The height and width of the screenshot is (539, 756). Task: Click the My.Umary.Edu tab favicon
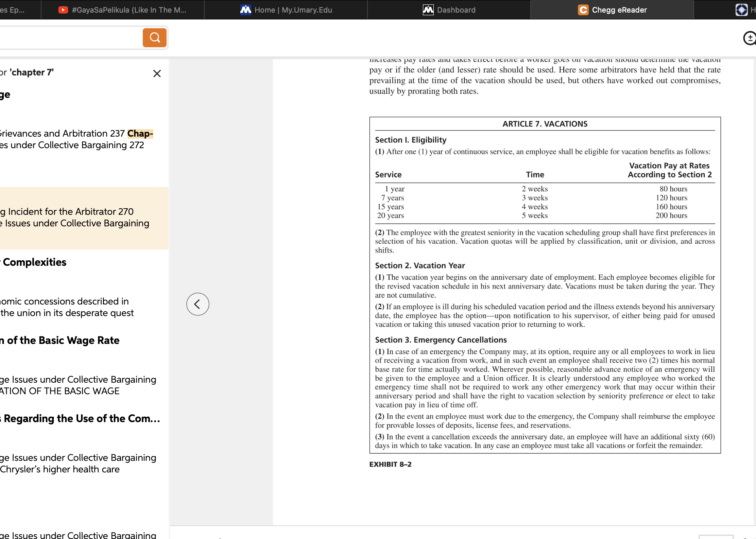pos(245,10)
